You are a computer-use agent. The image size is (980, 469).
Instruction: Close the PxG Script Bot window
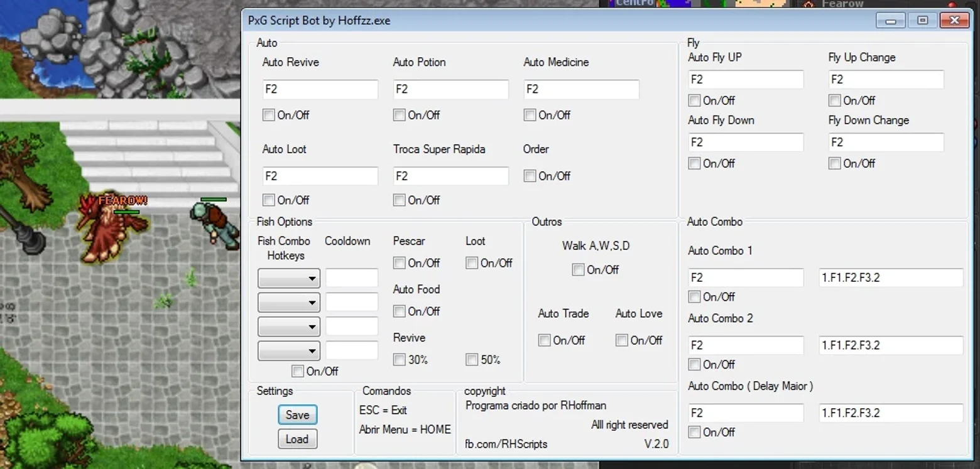(x=954, y=21)
